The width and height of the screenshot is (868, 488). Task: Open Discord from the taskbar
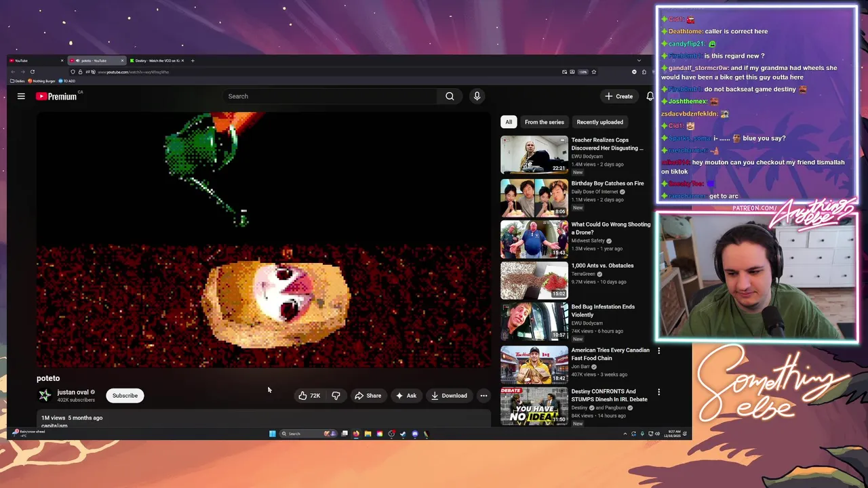415,434
